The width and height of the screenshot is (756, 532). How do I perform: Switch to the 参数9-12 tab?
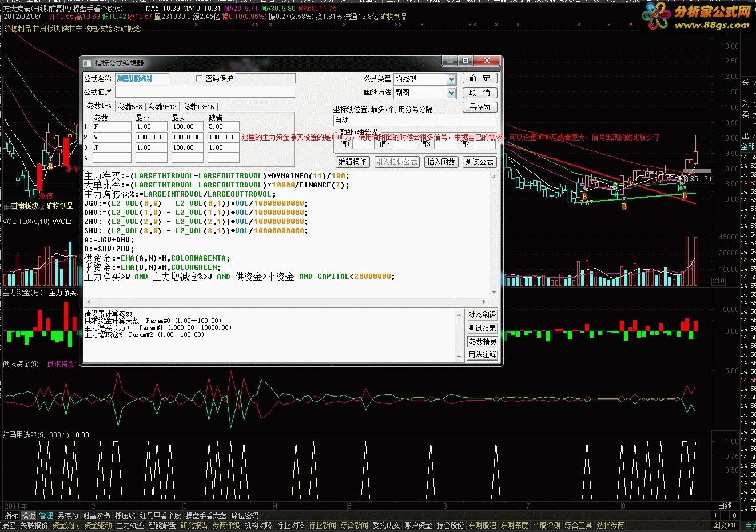pos(163,107)
